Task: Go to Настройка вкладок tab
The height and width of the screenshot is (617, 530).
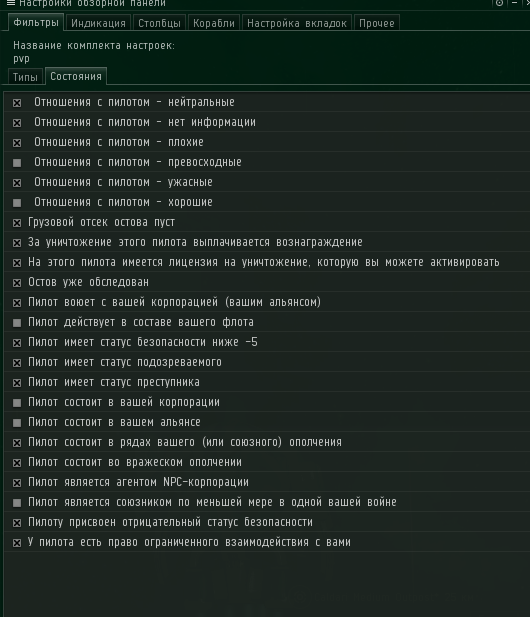Action: coord(297,23)
